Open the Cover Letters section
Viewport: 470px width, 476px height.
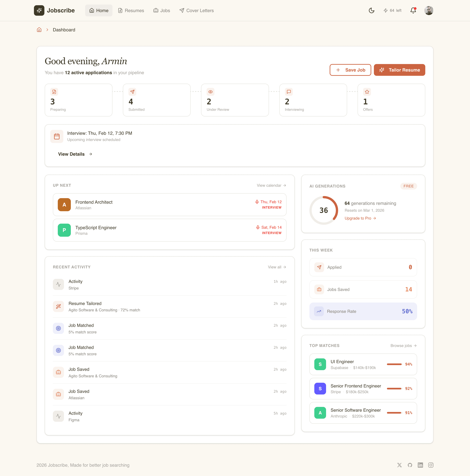(x=196, y=10)
